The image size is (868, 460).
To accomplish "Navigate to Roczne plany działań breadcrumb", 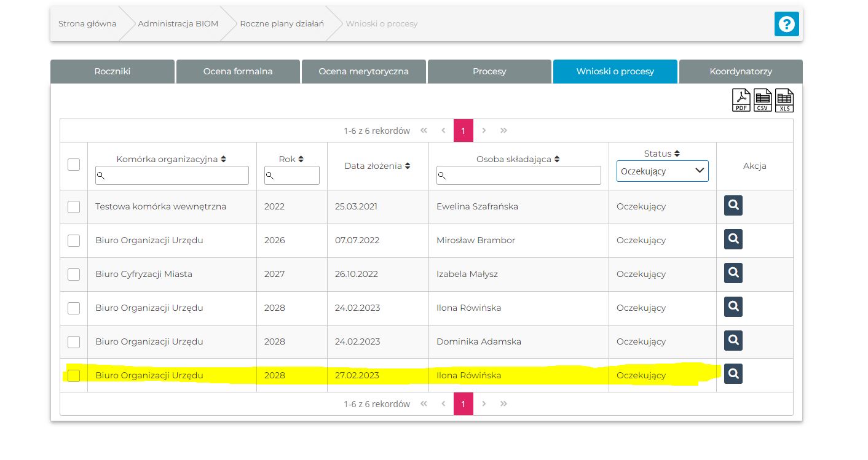I will point(282,24).
